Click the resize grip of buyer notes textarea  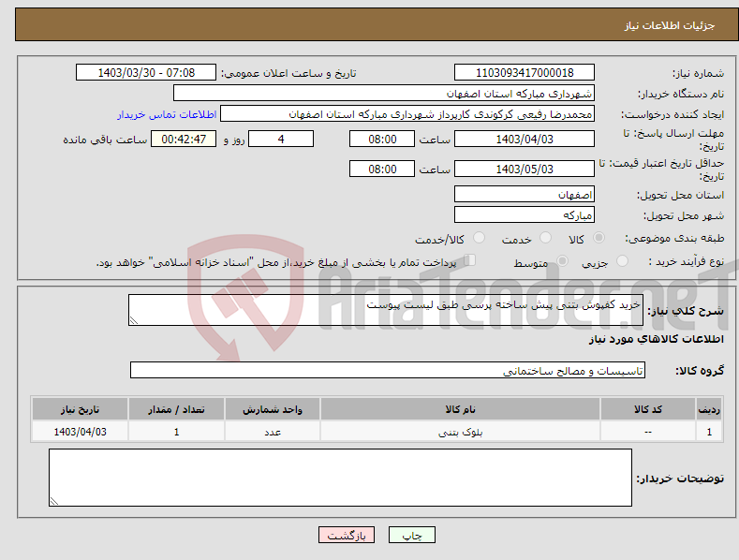(54, 501)
